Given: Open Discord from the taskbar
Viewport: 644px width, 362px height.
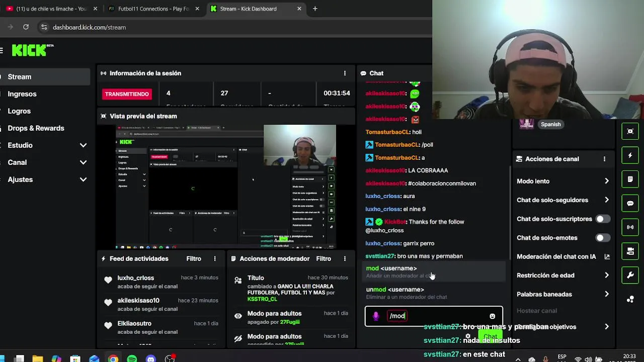Looking at the screenshot, I should (x=151, y=359).
